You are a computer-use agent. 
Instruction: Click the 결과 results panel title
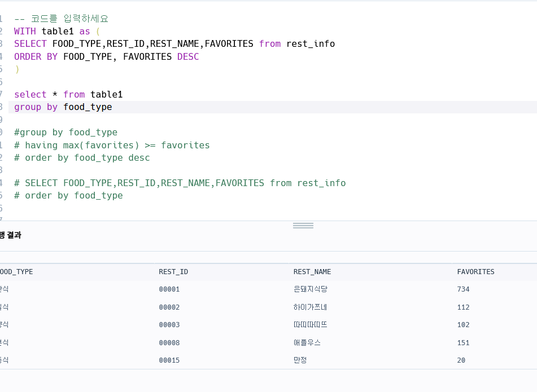(11, 235)
